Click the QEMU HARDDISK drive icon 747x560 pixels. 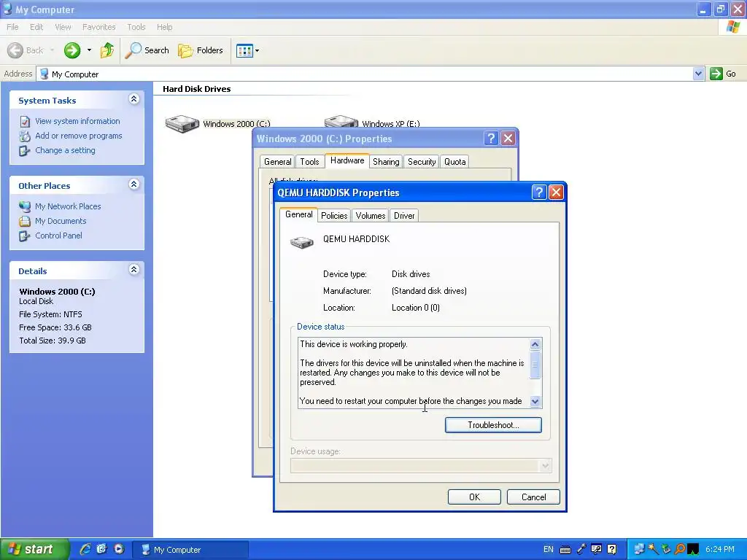coord(302,242)
